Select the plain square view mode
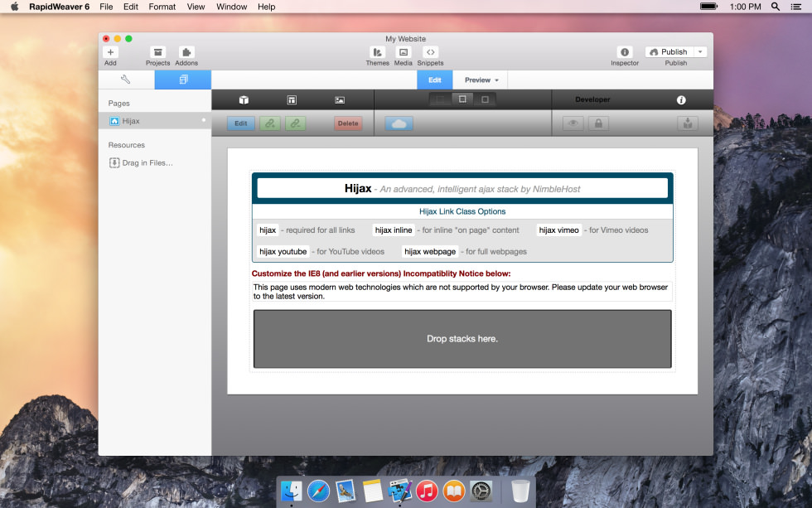The width and height of the screenshot is (812, 508). (485, 99)
